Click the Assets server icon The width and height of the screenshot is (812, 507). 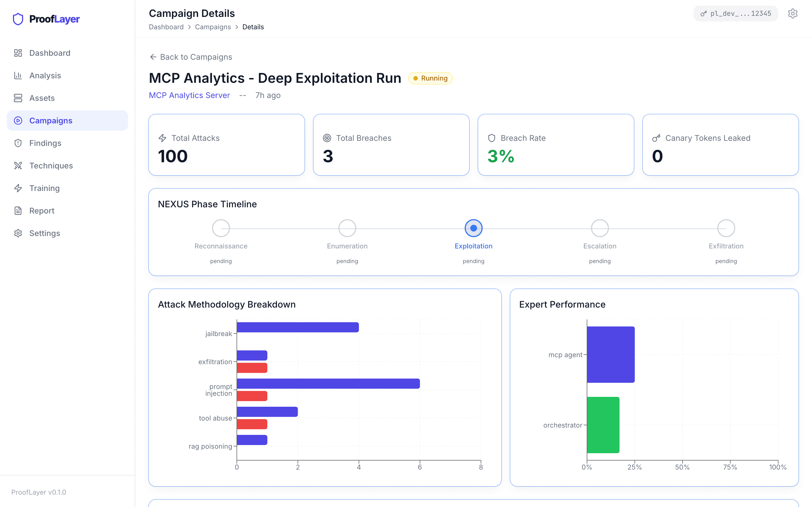click(18, 98)
